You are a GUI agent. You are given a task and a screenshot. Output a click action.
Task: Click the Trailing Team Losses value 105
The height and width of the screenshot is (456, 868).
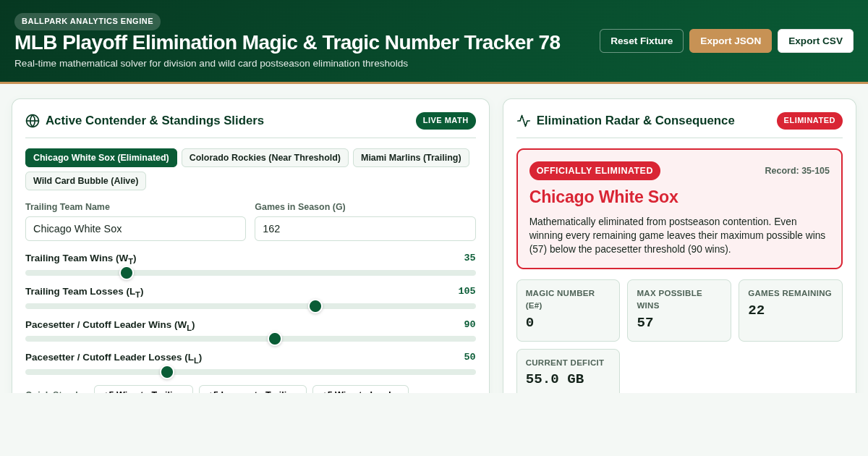coord(467,291)
